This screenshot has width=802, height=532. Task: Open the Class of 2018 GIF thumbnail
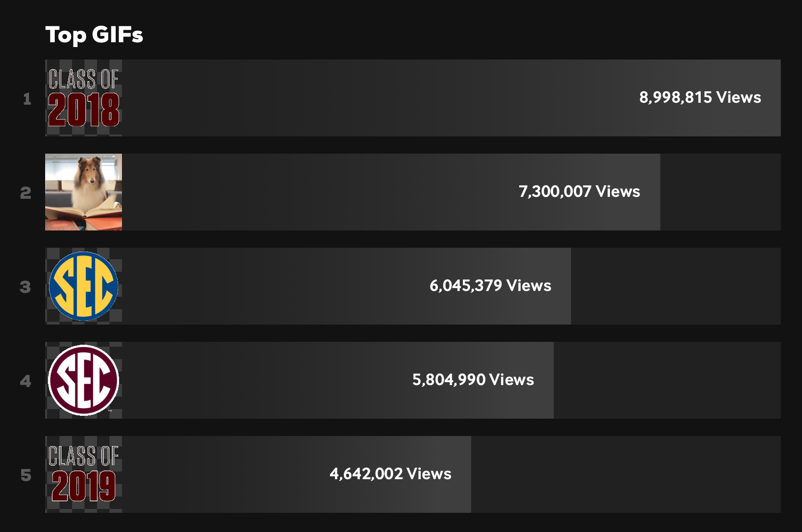coord(84,98)
